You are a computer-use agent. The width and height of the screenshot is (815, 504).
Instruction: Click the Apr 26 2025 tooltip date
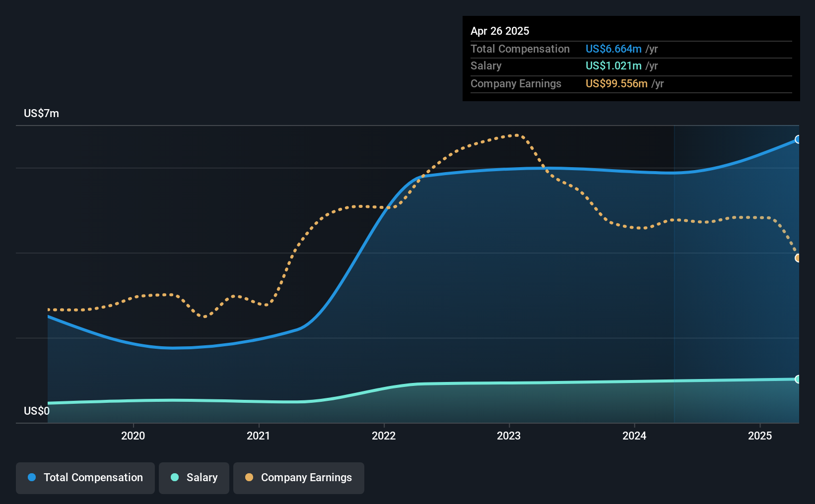click(x=500, y=31)
